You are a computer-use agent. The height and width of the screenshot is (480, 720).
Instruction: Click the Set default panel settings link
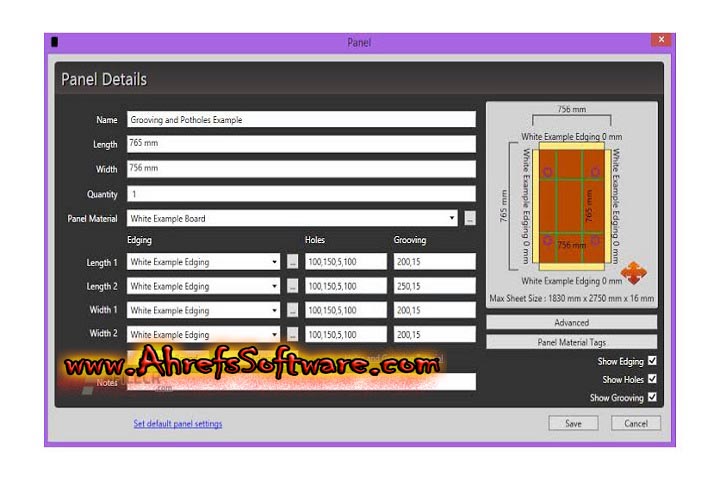[x=178, y=424]
